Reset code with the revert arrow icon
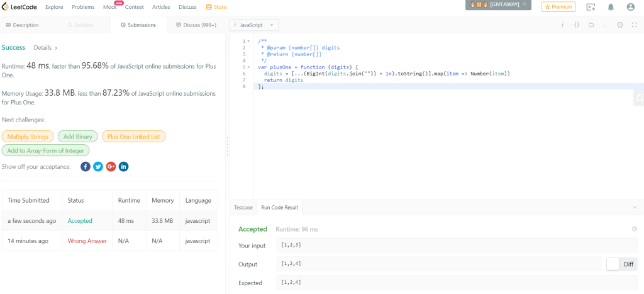This screenshot has width=644, height=294. (591, 25)
